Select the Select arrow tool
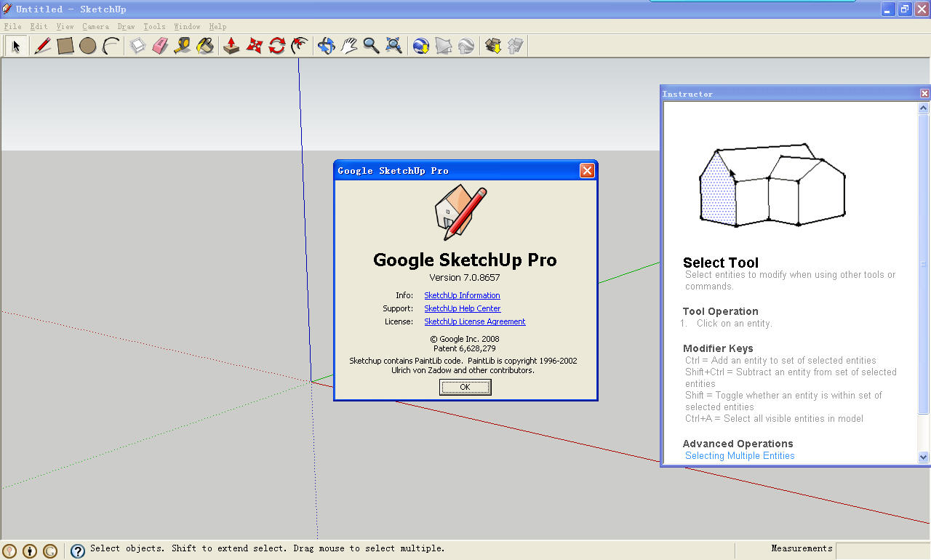Viewport: 931px width, 560px height. (x=16, y=46)
